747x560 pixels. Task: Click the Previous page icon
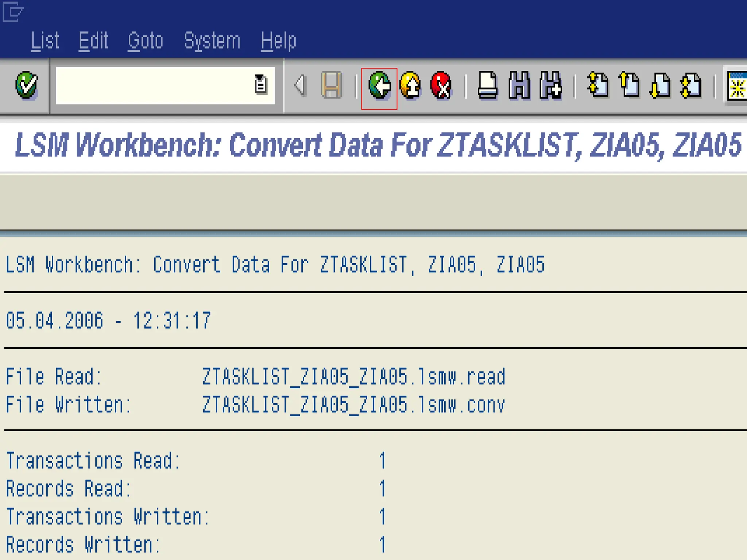tap(629, 86)
